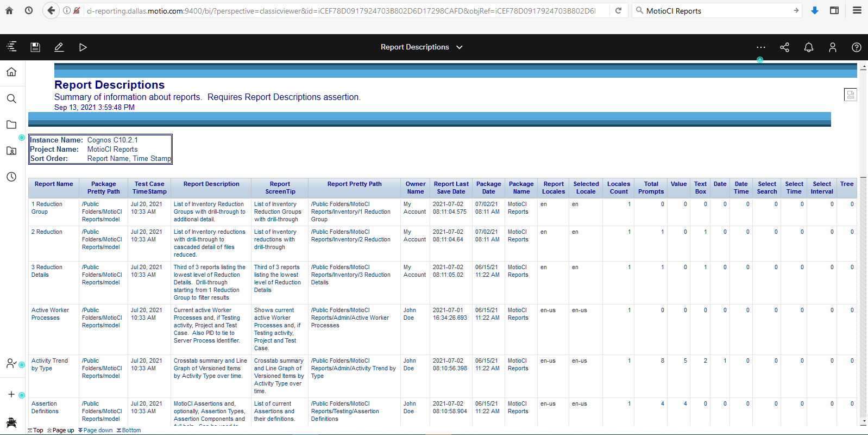Share the report using the share icon
This screenshot has height=435, width=868.
pos(785,47)
